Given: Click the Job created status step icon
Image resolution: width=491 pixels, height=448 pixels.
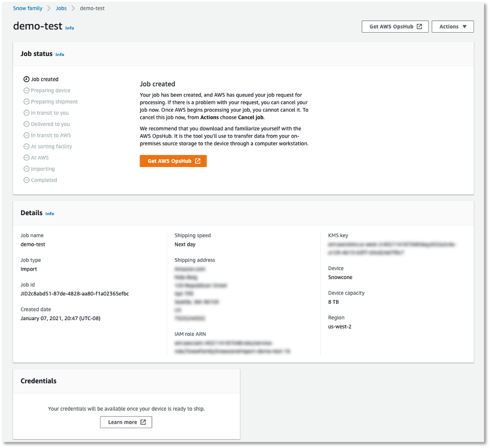Looking at the screenshot, I should (26, 79).
